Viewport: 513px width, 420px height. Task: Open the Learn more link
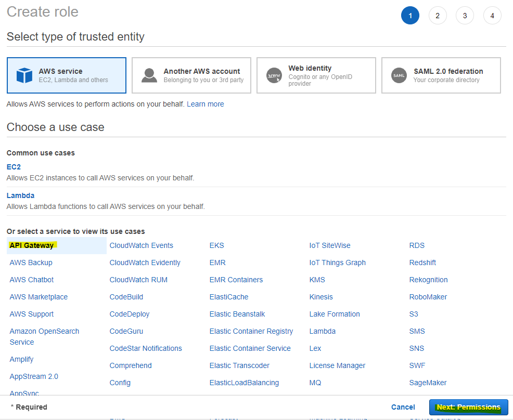coord(205,104)
